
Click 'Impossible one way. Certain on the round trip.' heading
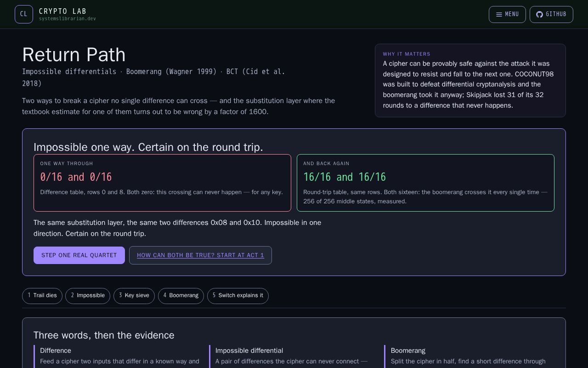coord(148,147)
